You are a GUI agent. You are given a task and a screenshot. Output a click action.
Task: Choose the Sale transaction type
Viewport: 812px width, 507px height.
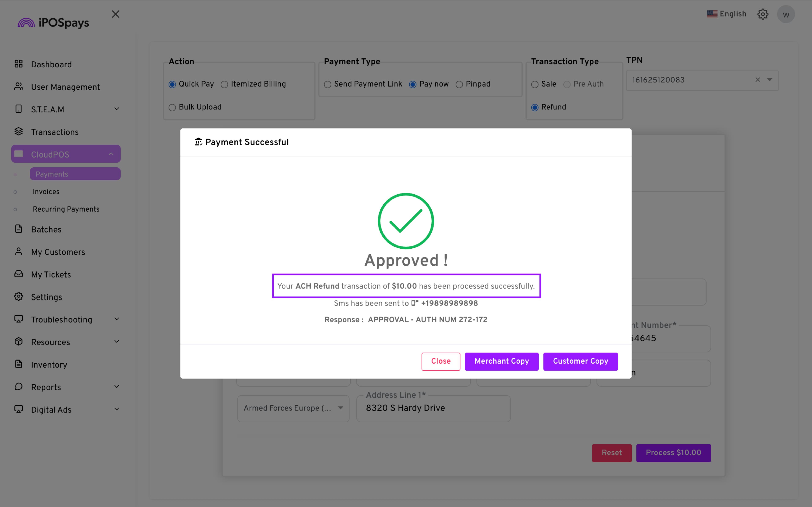tap(535, 84)
